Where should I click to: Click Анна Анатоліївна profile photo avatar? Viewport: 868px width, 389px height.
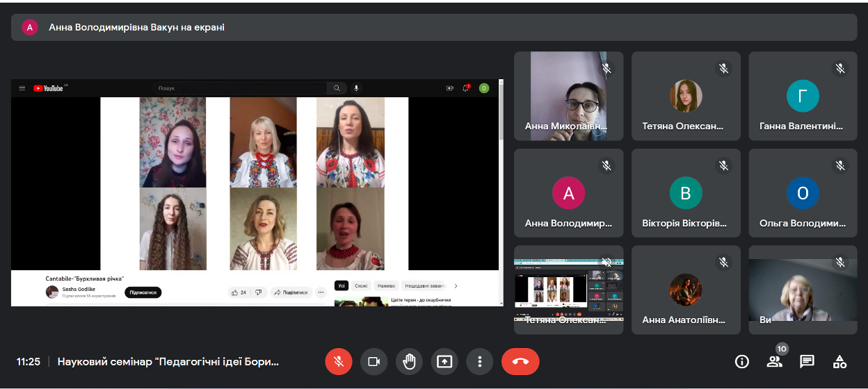(686, 290)
